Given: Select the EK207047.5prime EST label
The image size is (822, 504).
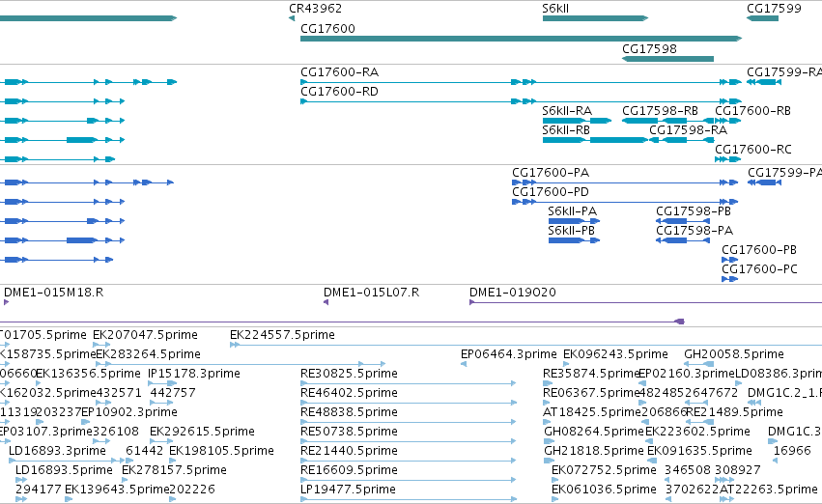Looking at the screenshot, I should [x=145, y=335].
